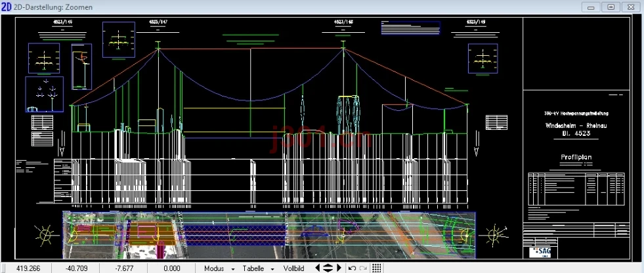Select the coordinate field showing -40.709
This screenshot has height=273, width=644.
point(76,268)
